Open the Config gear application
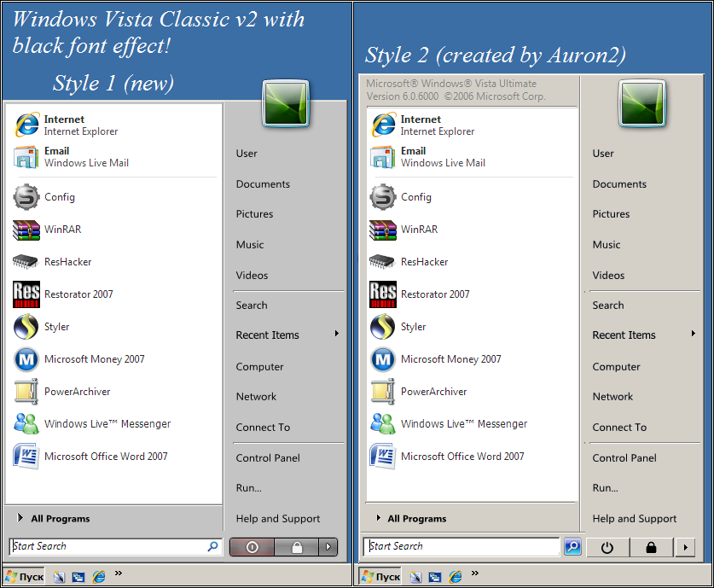 (58, 197)
